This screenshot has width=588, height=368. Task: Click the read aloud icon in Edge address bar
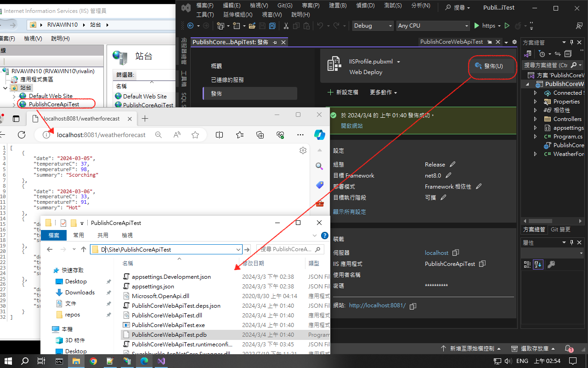[177, 134]
